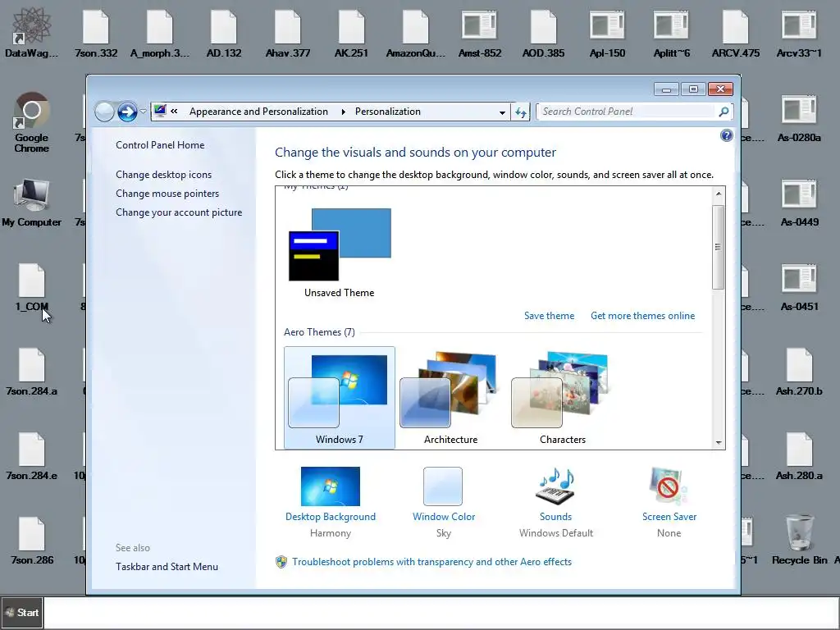
Task: Expand the address bar history dropdown
Action: (x=502, y=112)
